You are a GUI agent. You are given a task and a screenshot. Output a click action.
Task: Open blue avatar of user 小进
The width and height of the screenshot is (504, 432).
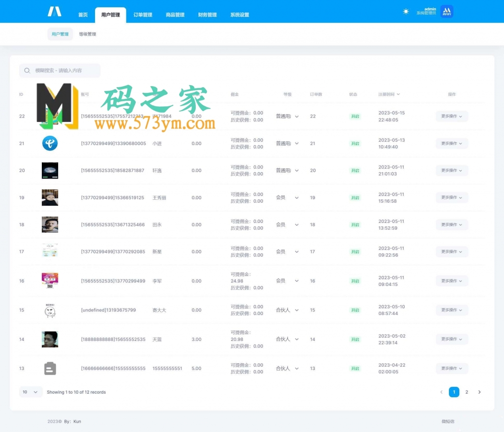click(x=50, y=143)
